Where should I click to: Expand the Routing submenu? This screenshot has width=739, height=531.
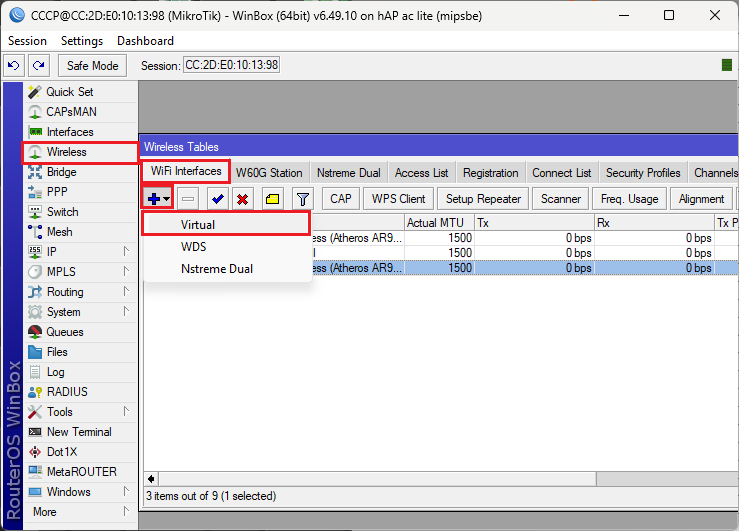pyautogui.click(x=80, y=292)
